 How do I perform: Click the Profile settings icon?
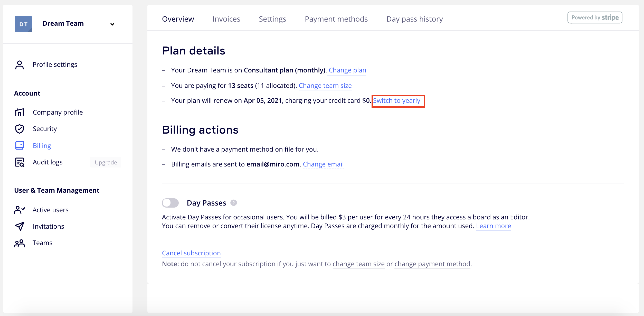tap(19, 64)
